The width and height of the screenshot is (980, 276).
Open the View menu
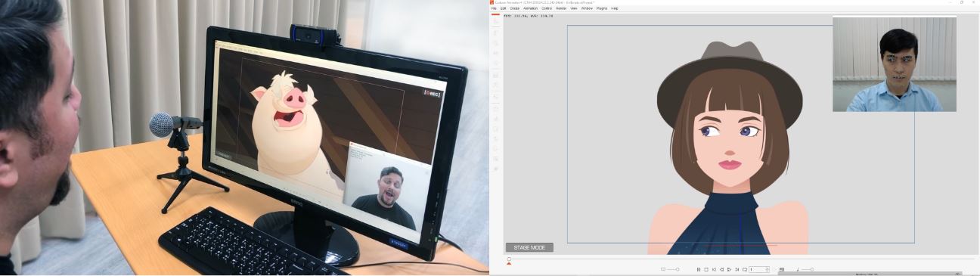click(573, 8)
